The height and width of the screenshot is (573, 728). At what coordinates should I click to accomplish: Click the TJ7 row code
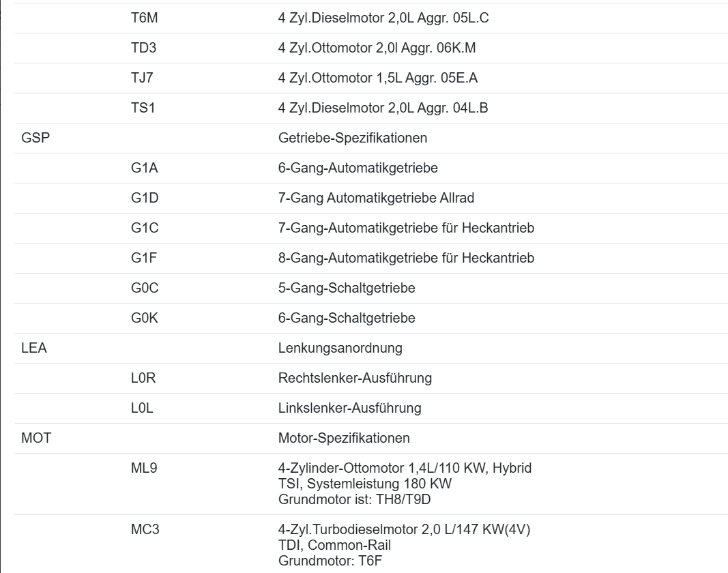click(142, 78)
